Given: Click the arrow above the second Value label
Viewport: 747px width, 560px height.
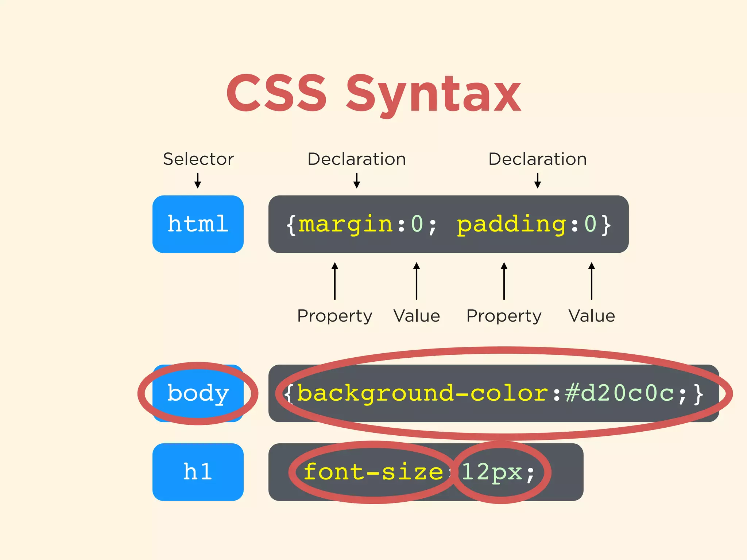Looking at the screenshot, I should [x=592, y=281].
